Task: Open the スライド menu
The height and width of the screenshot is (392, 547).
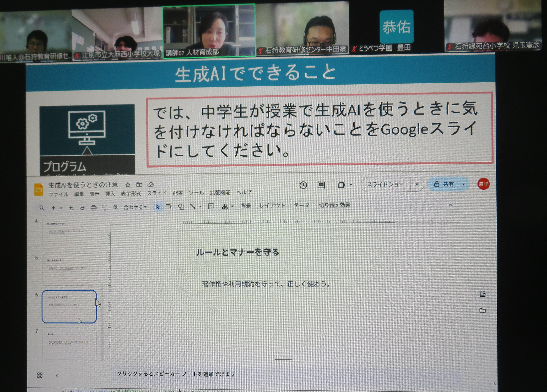Action: pyautogui.click(x=157, y=193)
